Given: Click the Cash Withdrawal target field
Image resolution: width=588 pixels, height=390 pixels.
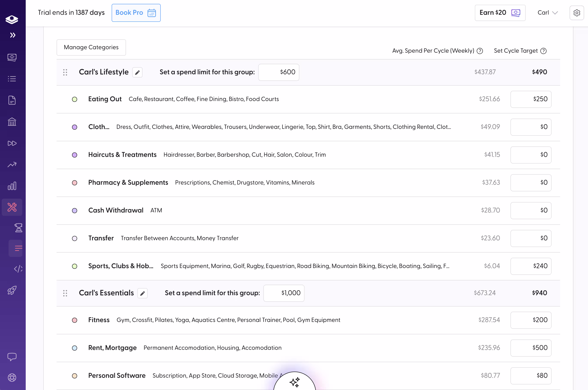Looking at the screenshot, I should [x=531, y=211].
